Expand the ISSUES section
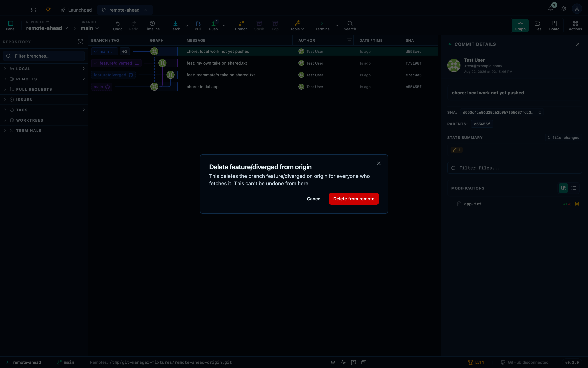This screenshot has width=588, height=368. (44, 100)
